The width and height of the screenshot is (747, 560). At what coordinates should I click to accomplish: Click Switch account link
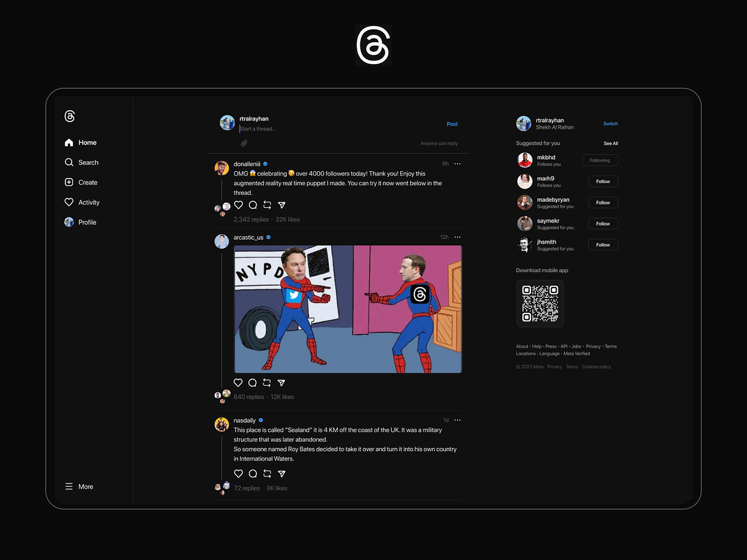click(611, 124)
